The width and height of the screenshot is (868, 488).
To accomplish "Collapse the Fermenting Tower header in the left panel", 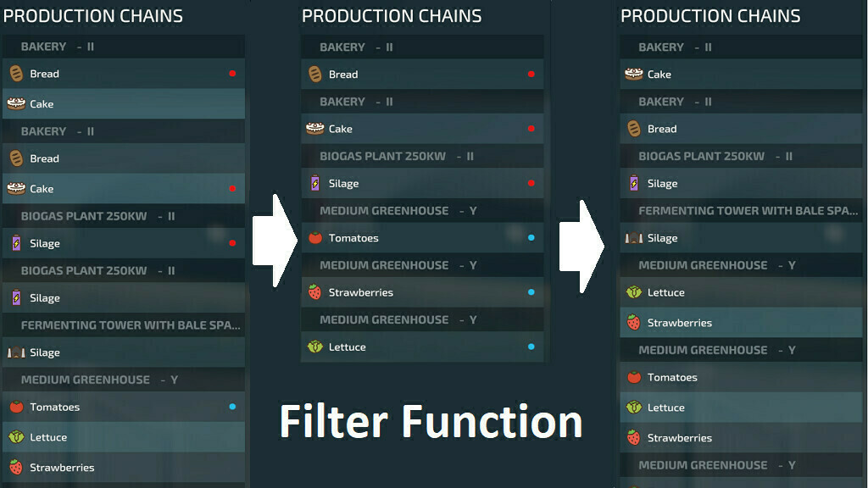I will (x=131, y=325).
